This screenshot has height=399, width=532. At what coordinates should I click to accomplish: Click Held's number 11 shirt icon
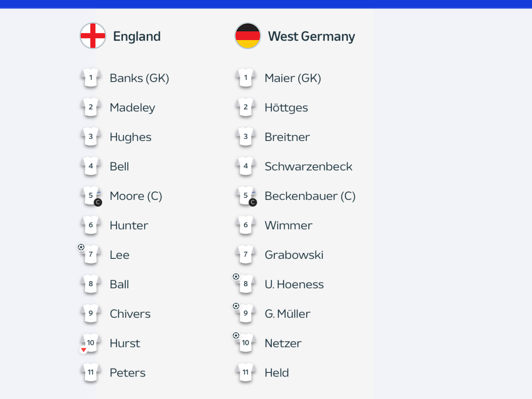click(x=245, y=373)
